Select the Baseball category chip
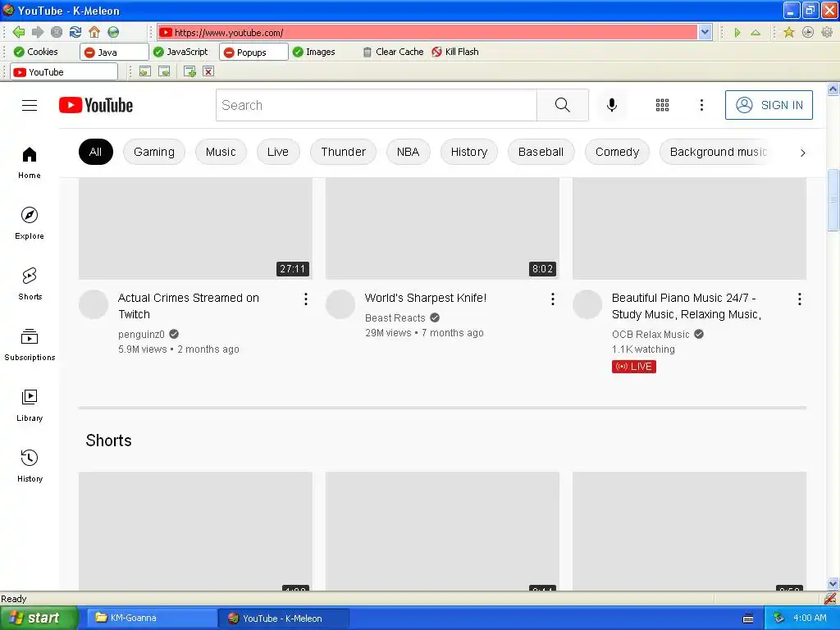The image size is (840, 630). 541,152
